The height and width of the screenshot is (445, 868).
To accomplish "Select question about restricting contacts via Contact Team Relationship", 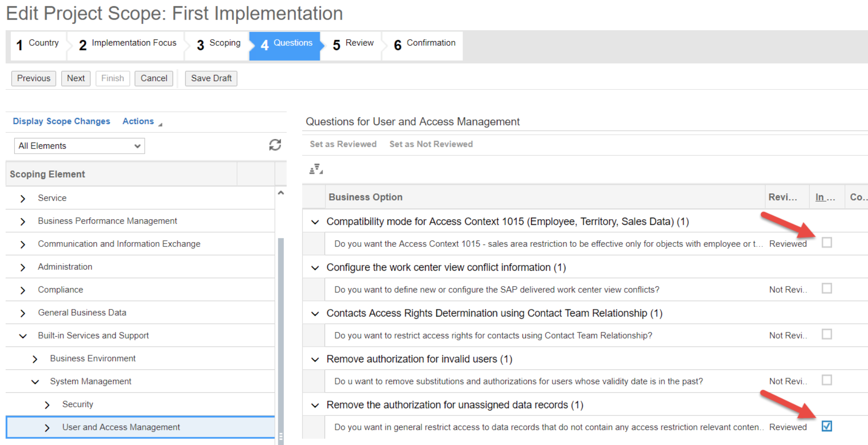I will point(493,336).
